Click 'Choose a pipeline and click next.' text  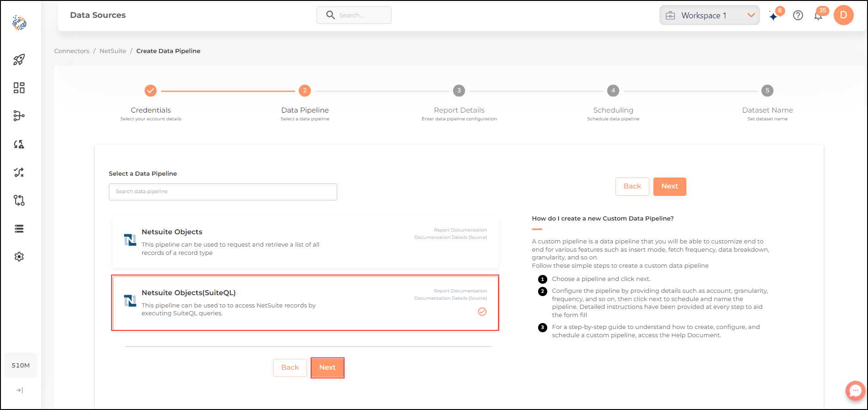click(x=601, y=279)
